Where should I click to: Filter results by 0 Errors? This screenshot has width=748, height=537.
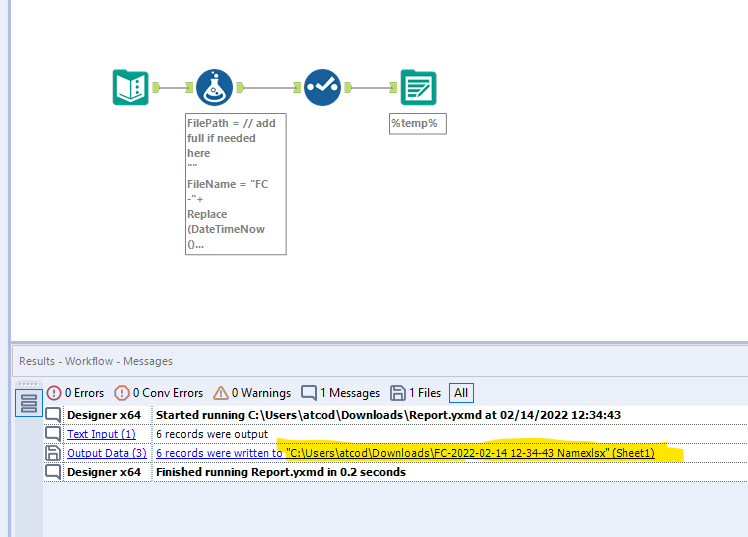coord(75,393)
